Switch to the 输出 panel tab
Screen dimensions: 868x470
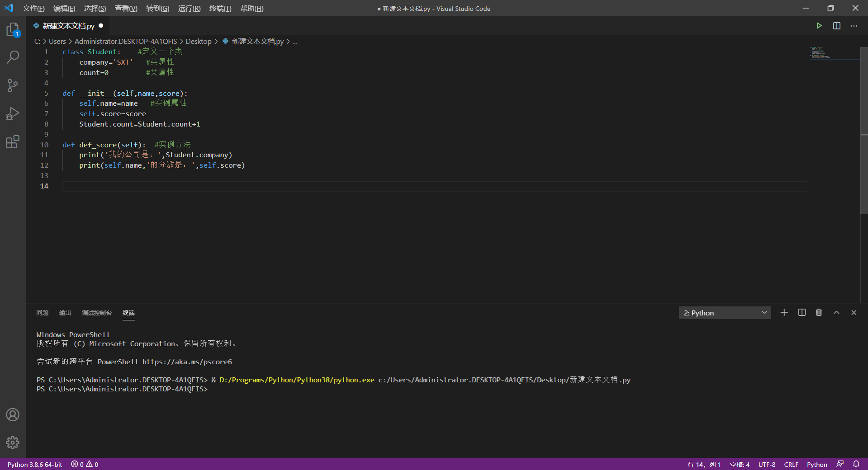click(x=65, y=313)
